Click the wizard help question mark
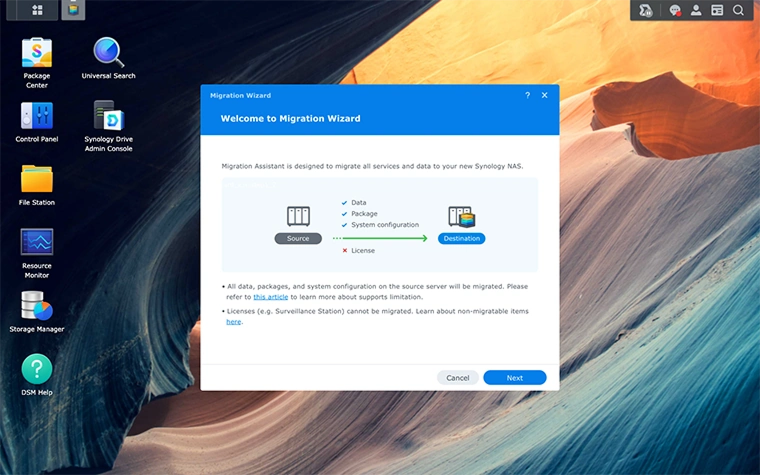 click(x=528, y=95)
